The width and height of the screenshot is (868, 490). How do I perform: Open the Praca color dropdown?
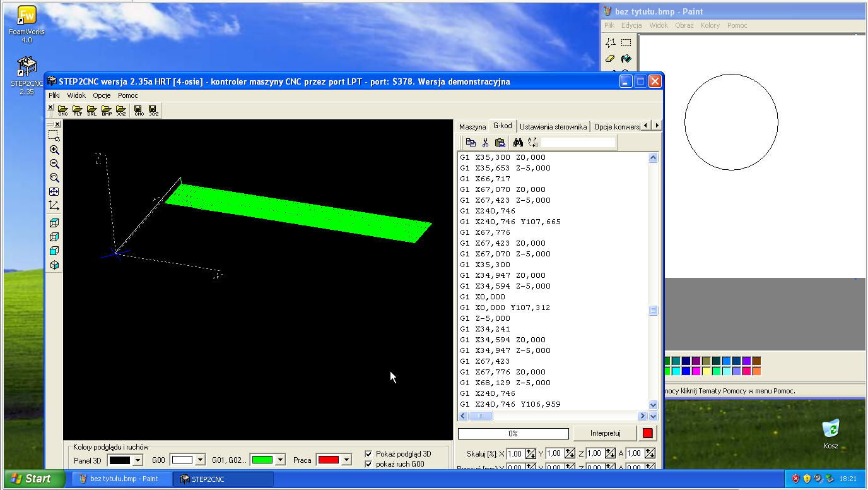[x=346, y=460]
